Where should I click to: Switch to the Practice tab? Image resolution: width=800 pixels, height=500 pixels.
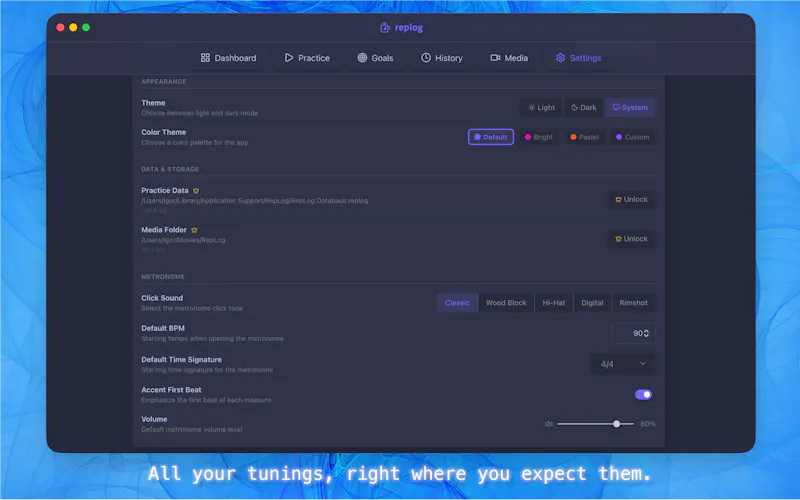pos(307,58)
